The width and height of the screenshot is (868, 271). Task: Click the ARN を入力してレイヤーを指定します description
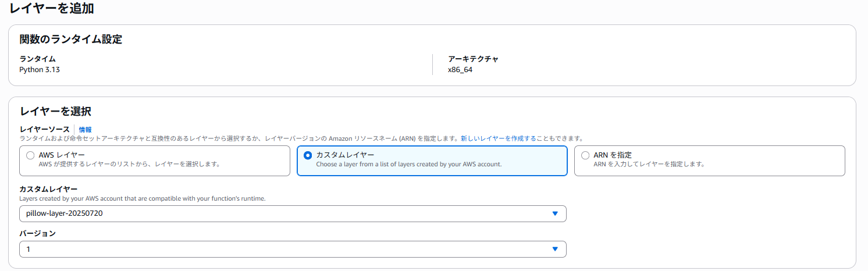(649, 164)
